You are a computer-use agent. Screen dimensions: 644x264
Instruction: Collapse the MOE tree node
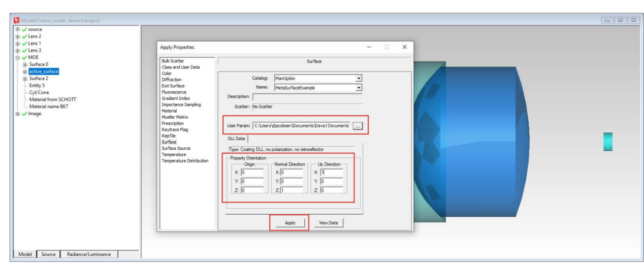(18, 58)
